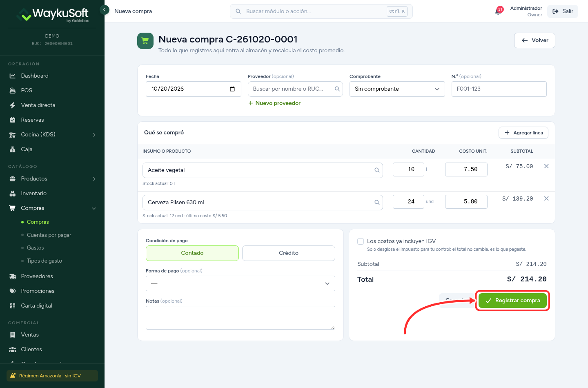Remove the Cerveza Pilsen line
The height and width of the screenshot is (388, 588).
(x=546, y=198)
